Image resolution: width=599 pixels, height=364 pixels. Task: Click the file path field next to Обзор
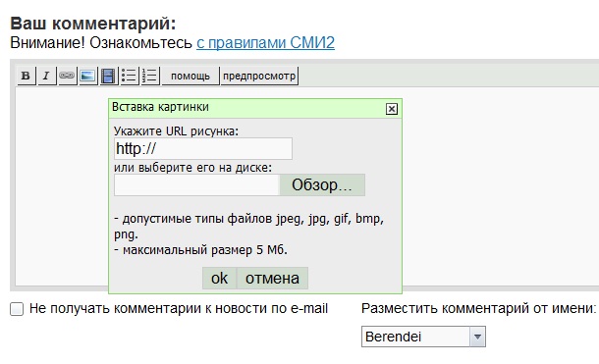tap(196, 185)
